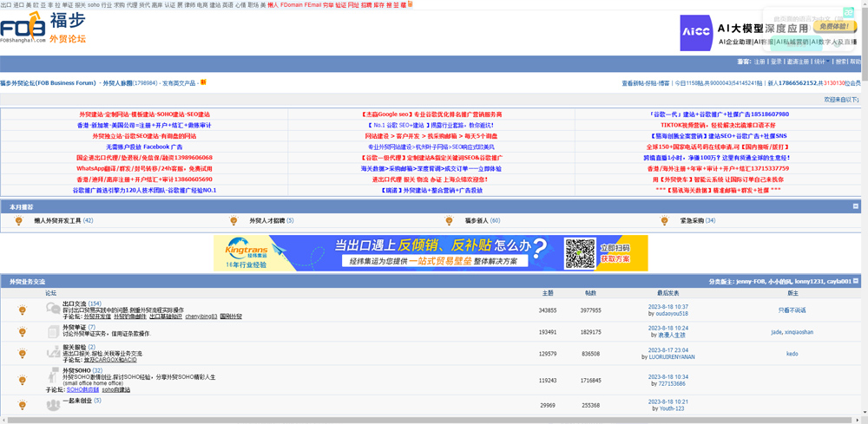Open last poster oudaoyou518 profile

click(x=671, y=313)
